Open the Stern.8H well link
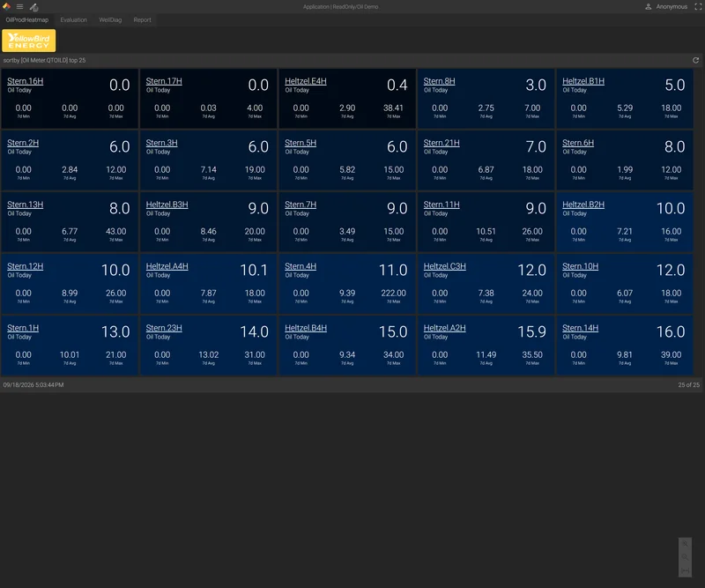 [439, 81]
